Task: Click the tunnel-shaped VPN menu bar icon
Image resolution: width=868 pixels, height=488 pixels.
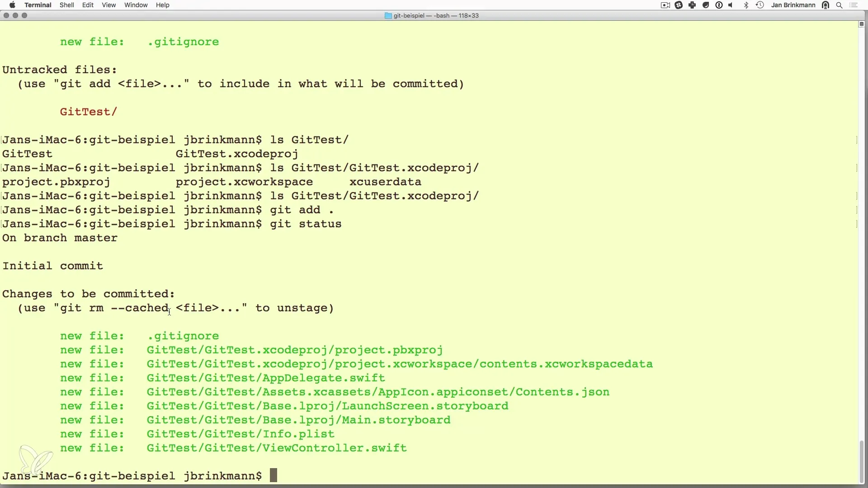Action: (826, 5)
